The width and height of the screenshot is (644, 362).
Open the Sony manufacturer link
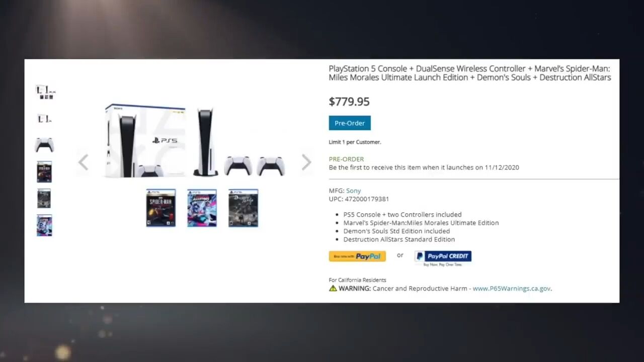[x=353, y=191]
